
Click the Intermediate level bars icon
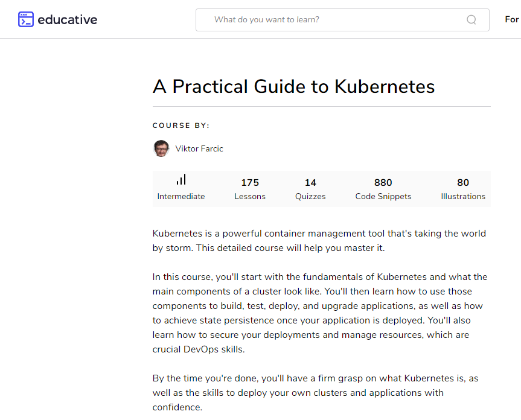pyautogui.click(x=181, y=180)
